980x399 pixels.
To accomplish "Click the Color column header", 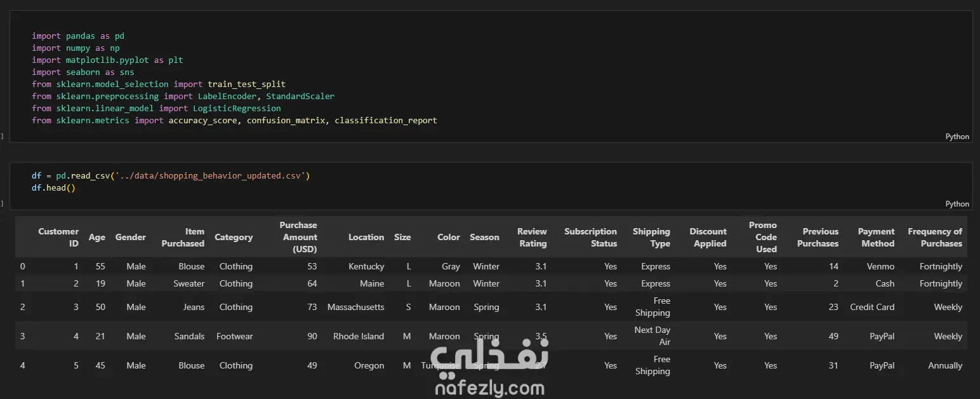I will click(x=448, y=237).
